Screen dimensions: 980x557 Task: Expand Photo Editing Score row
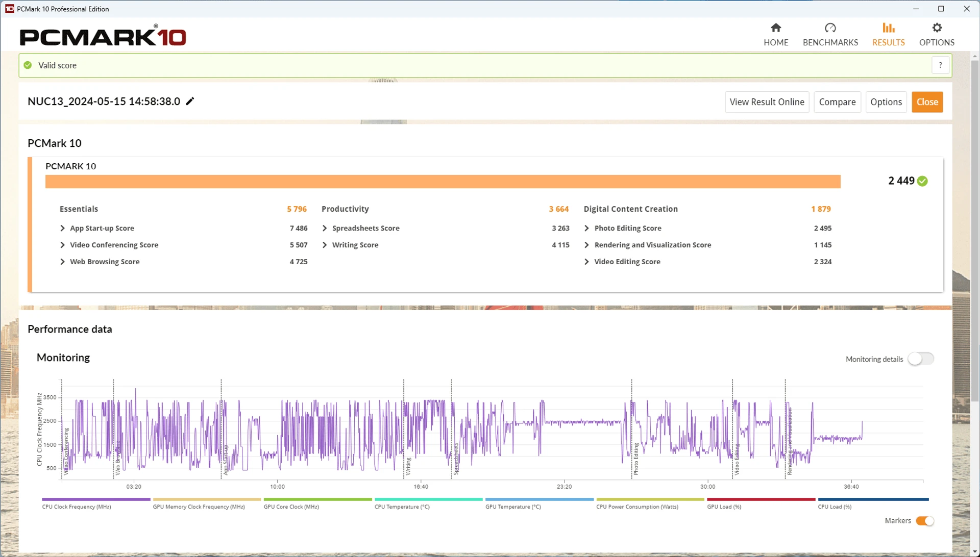pyautogui.click(x=586, y=228)
